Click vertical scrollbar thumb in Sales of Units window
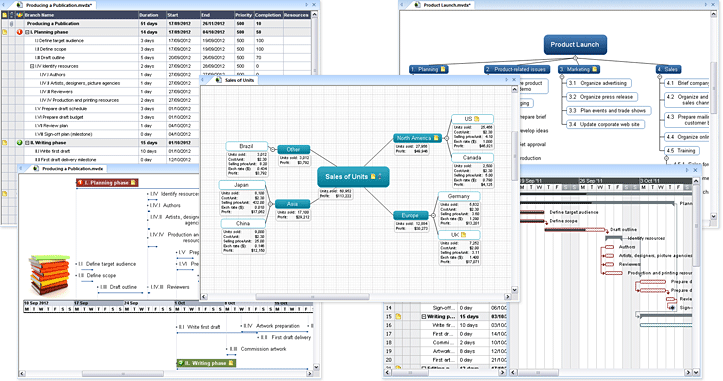 pyautogui.click(x=515, y=156)
